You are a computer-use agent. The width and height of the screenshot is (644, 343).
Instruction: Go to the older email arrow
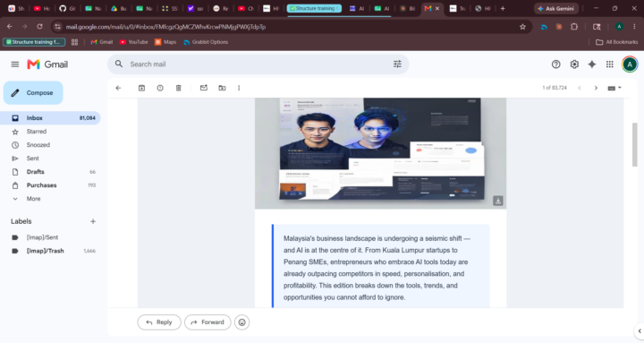coord(596,88)
